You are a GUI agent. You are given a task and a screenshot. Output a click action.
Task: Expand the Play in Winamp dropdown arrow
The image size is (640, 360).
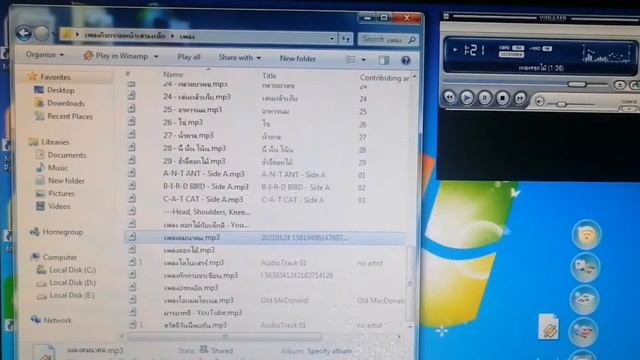pyautogui.click(x=156, y=57)
